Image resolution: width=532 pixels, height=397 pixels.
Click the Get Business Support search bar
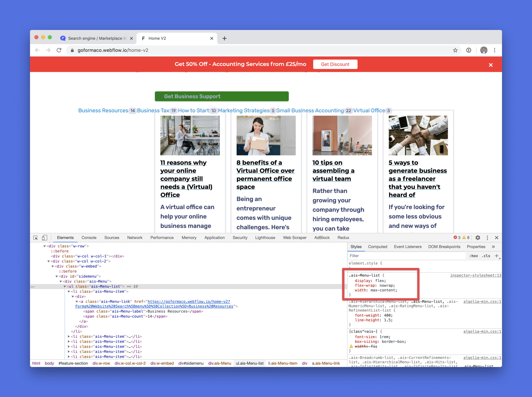[x=222, y=96]
